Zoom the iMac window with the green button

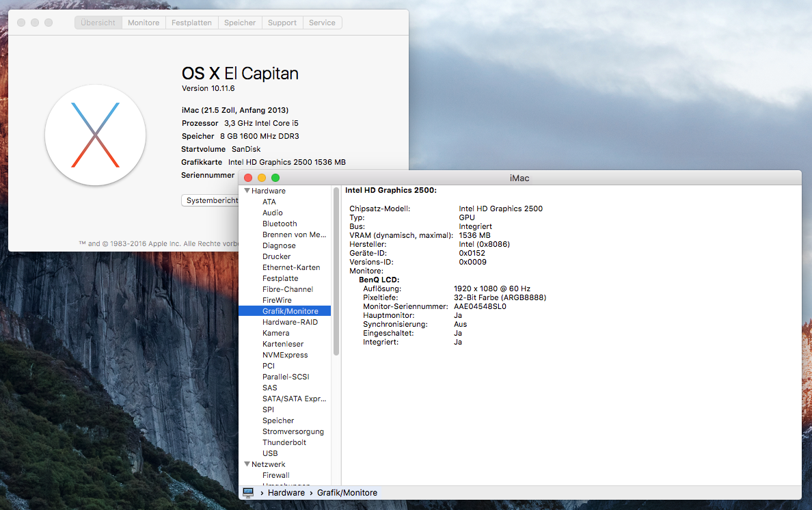pos(275,178)
